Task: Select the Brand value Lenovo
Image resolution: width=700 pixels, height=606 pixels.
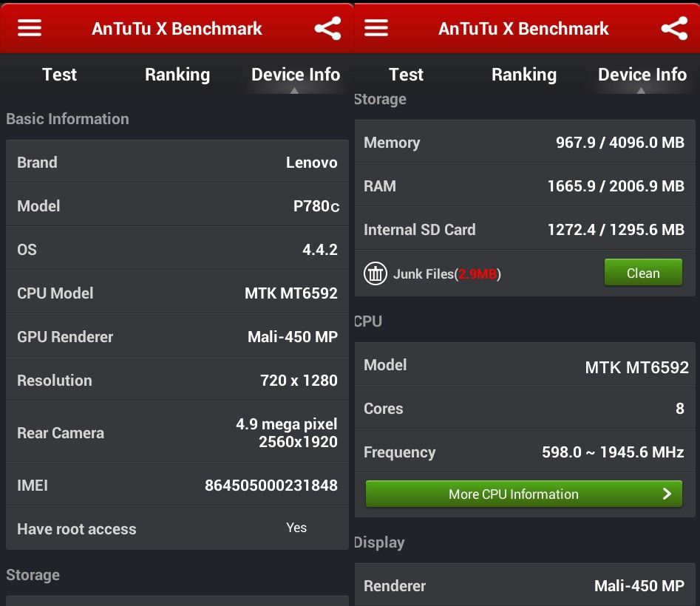Action: pyautogui.click(x=312, y=163)
